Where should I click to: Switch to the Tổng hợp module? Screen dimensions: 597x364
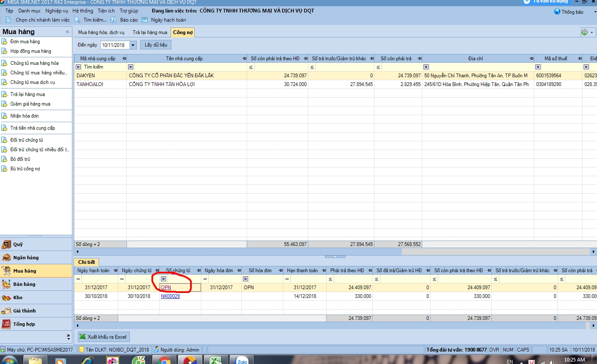coord(36,324)
